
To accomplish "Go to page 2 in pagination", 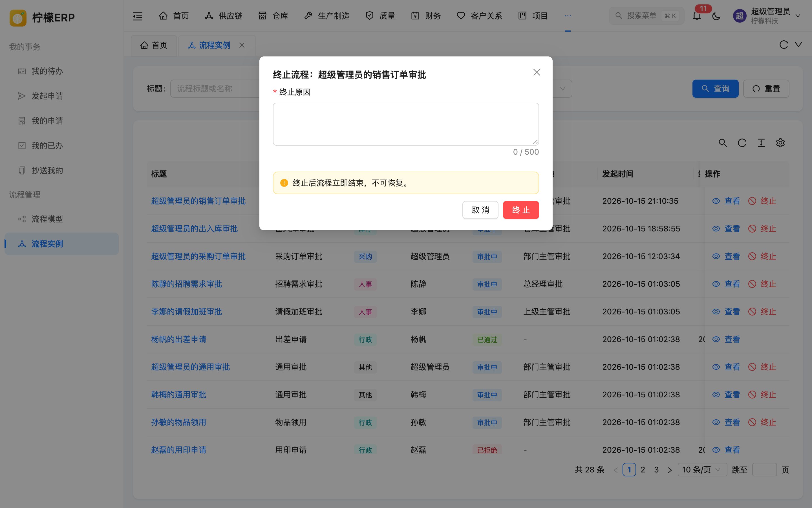I will click(643, 470).
